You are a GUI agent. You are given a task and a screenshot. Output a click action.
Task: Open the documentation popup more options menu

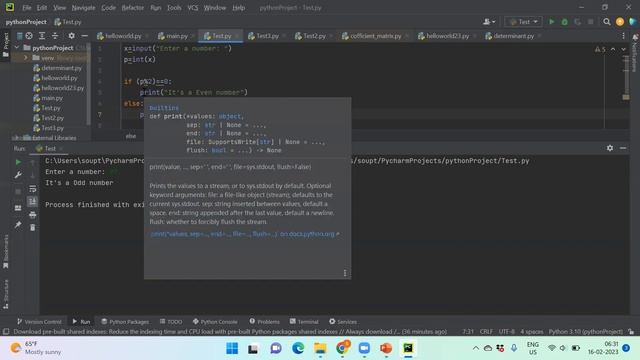pos(345,273)
